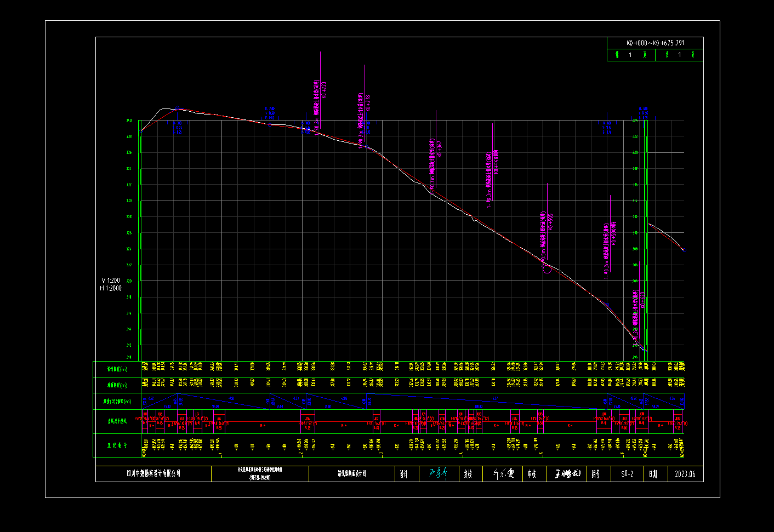Screen dimensions: 774x532
Task: Select the drawing number S0-2
Action: (x=627, y=474)
